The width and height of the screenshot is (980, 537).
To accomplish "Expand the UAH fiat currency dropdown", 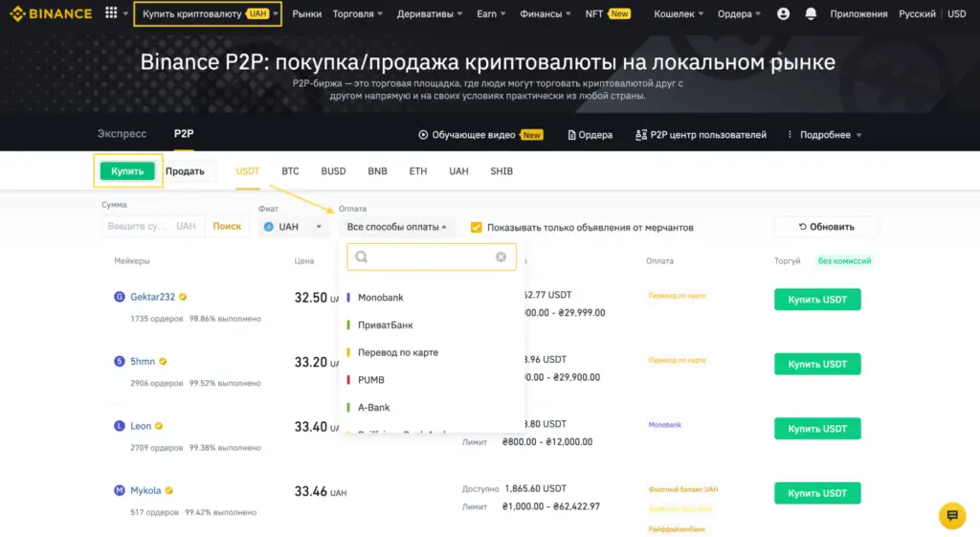I will click(293, 227).
